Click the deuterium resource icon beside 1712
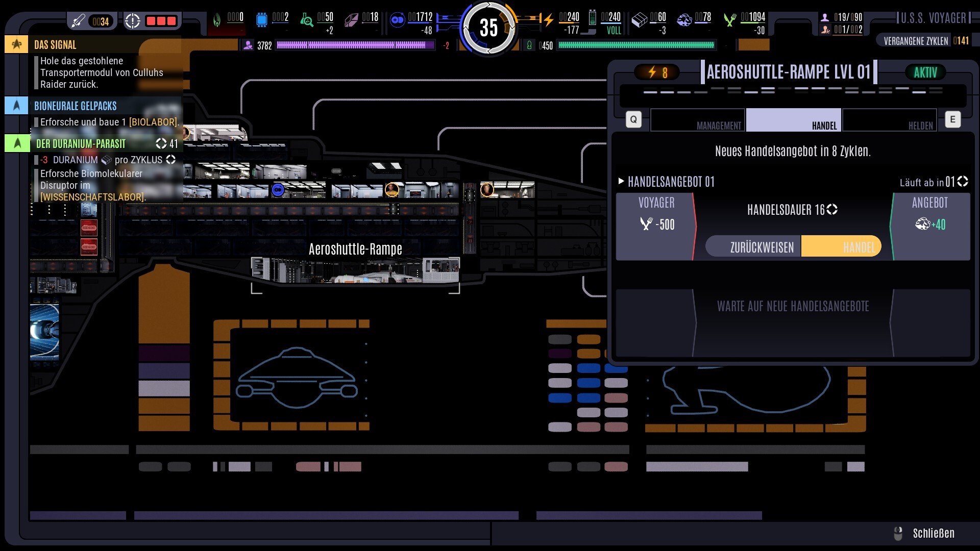Viewport: 980px width, 551px height. pos(397,20)
